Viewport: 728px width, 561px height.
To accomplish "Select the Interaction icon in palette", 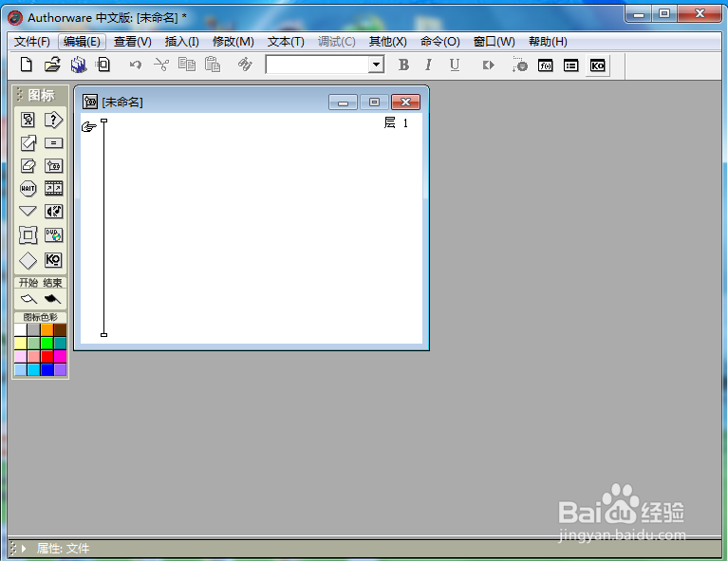I will [53, 120].
